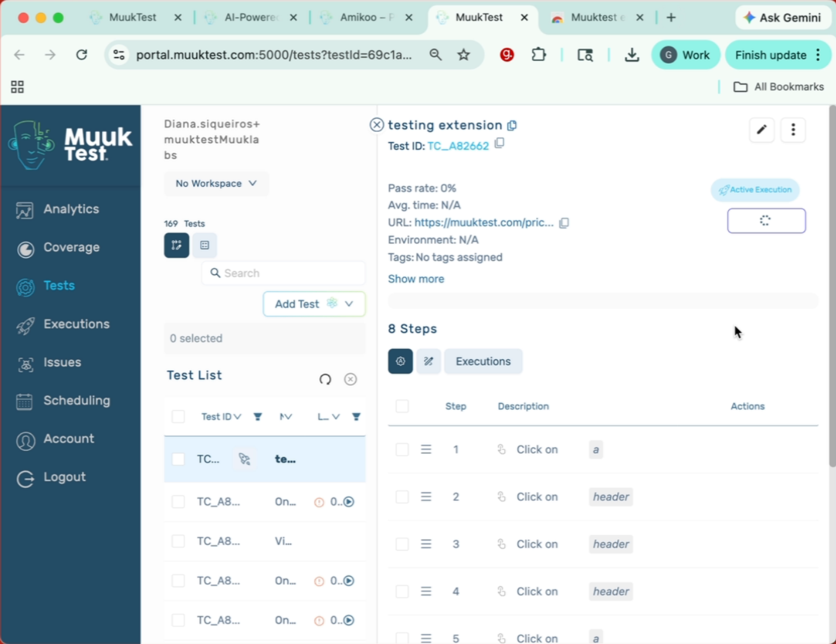This screenshot has width=836, height=644.
Task: Check the box for step 3
Action: 402,544
